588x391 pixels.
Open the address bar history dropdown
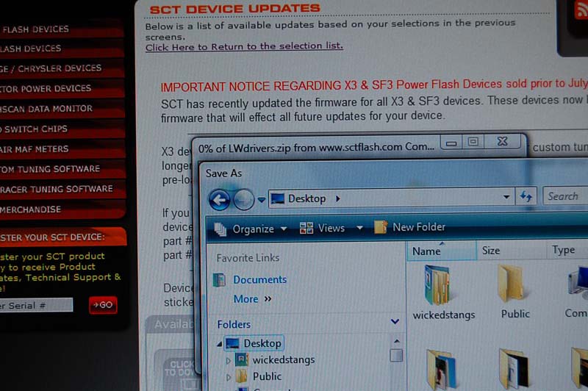(506, 197)
